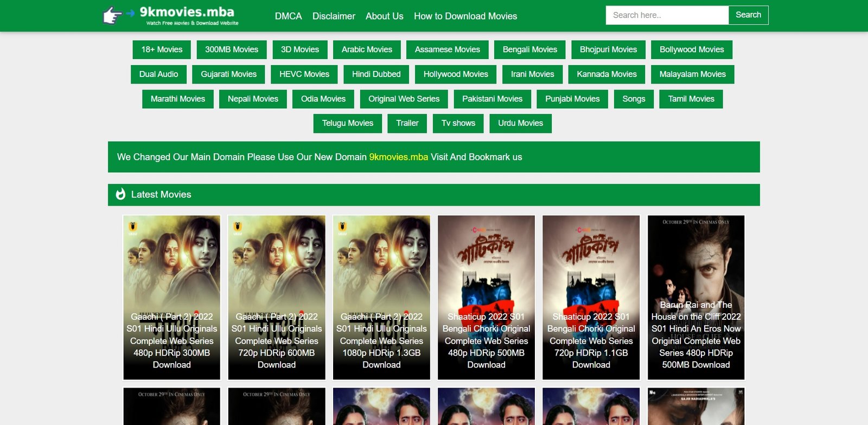868x425 pixels.
Task: Follow the yellow 9kmovies.mba domain link
Action: coord(399,157)
